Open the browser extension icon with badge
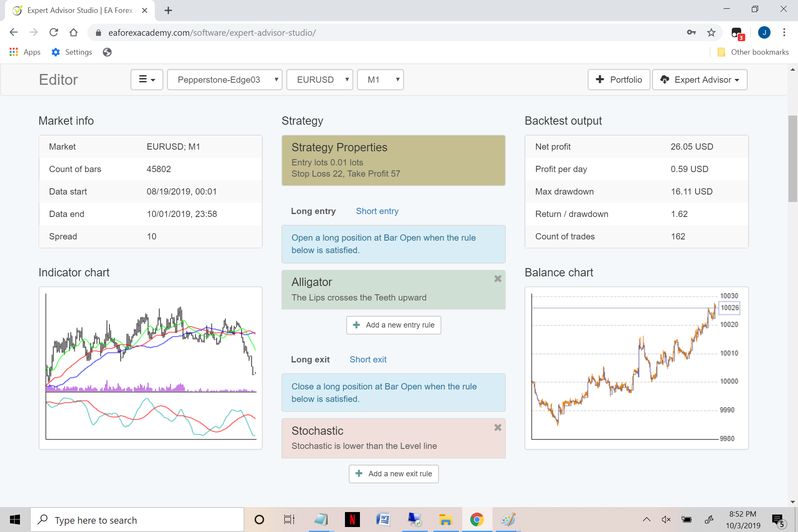The image size is (798, 532). [x=738, y=33]
